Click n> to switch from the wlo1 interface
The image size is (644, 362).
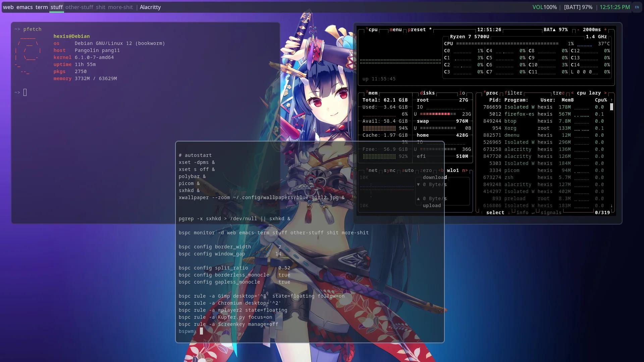tap(465, 170)
